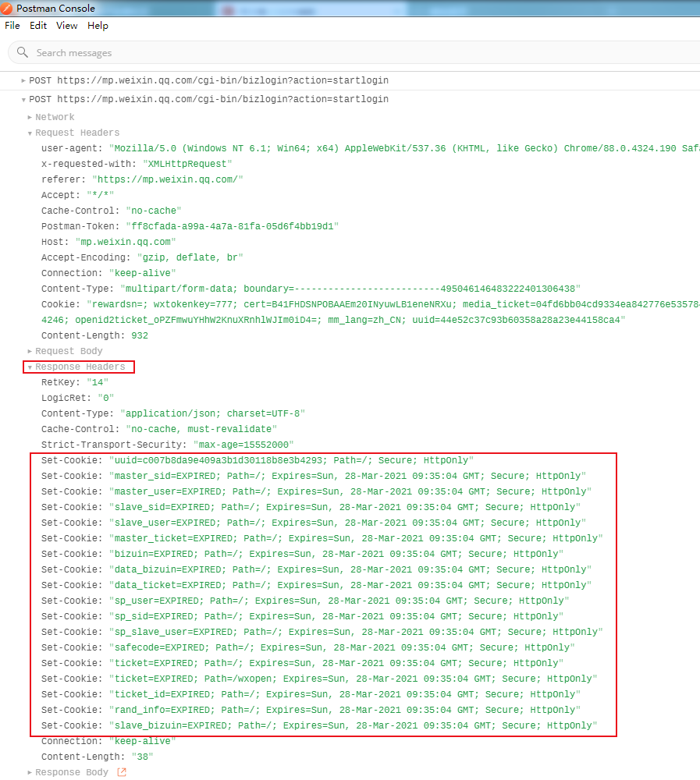The height and width of the screenshot is (780, 700).
Task: Expand the first collapsed POST request
Action: (23, 80)
